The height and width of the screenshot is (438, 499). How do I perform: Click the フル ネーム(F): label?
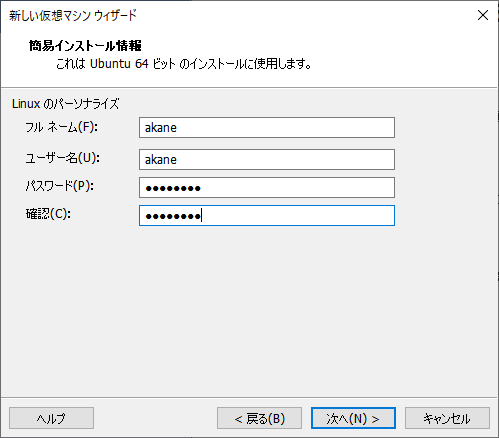pyautogui.click(x=61, y=127)
